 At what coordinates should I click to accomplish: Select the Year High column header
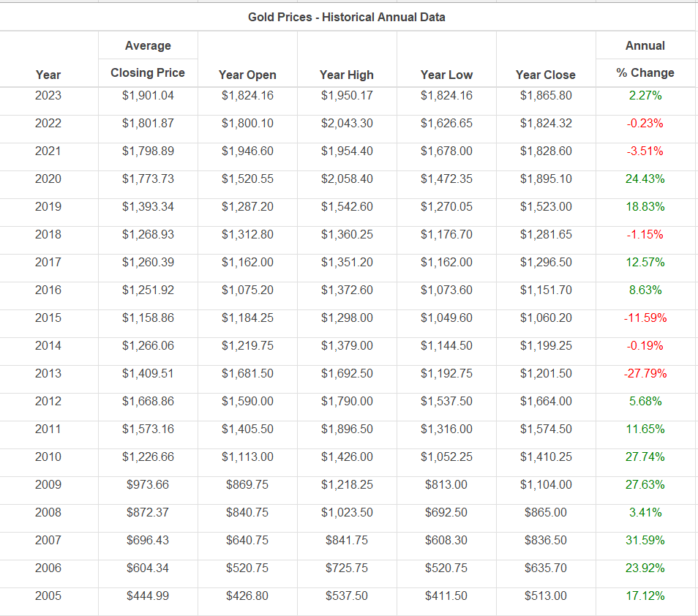pyautogui.click(x=347, y=75)
